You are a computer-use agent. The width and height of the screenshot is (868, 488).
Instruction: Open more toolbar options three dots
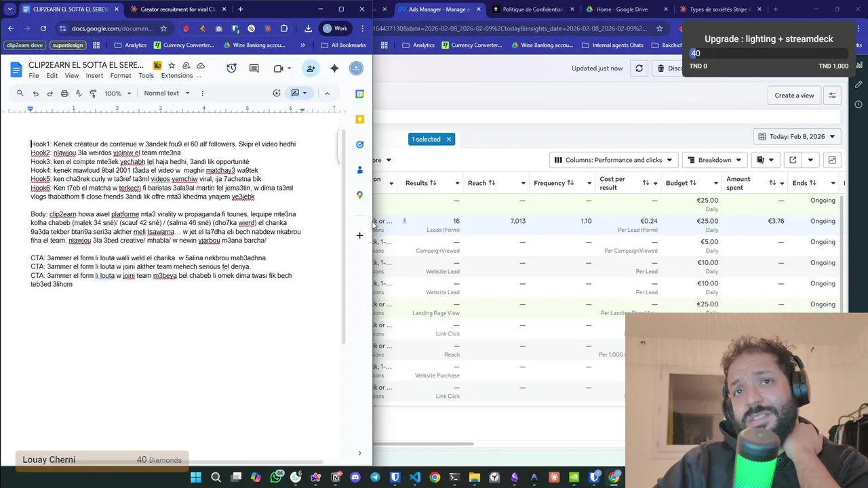coord(202,93)
